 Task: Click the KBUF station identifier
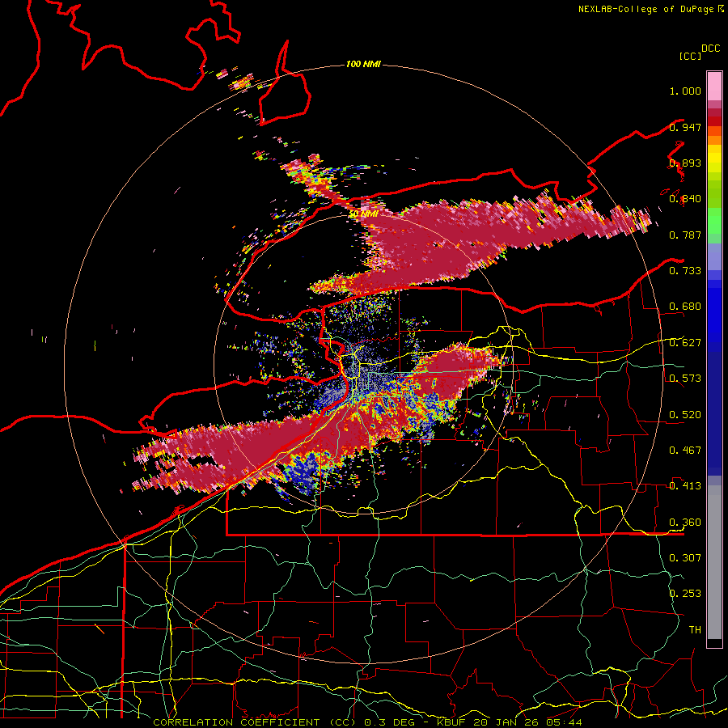(x=453, y=722)
